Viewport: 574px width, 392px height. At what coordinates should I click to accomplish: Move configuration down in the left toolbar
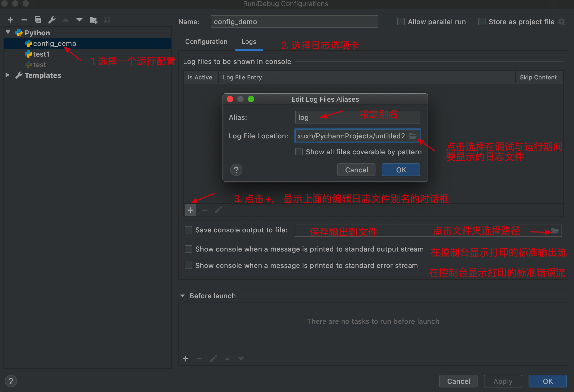[79, 20]
